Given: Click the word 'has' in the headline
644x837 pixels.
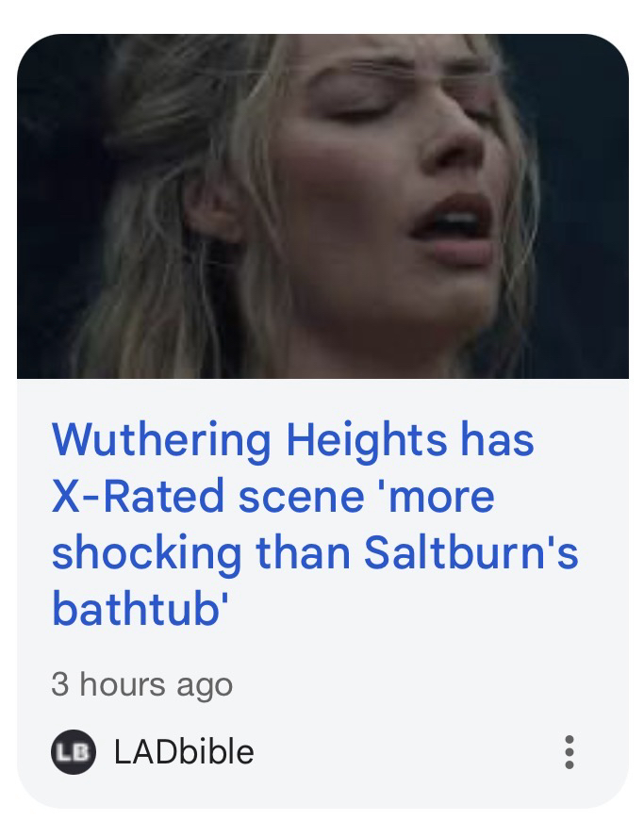Looking at the screenshot, I should 497,439.
